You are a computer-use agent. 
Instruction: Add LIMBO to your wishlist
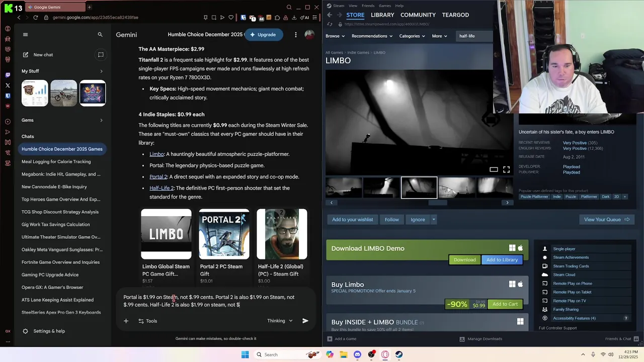tap(353, 220)
